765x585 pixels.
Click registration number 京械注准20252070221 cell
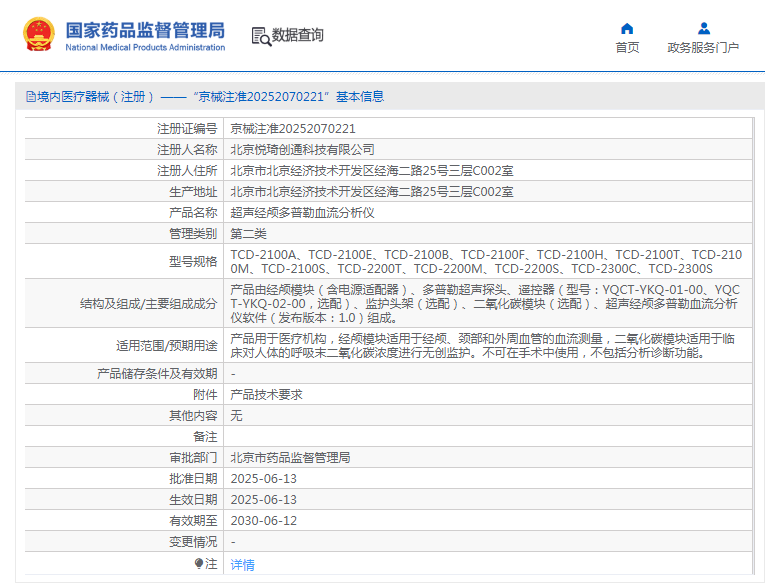[293, 129]
